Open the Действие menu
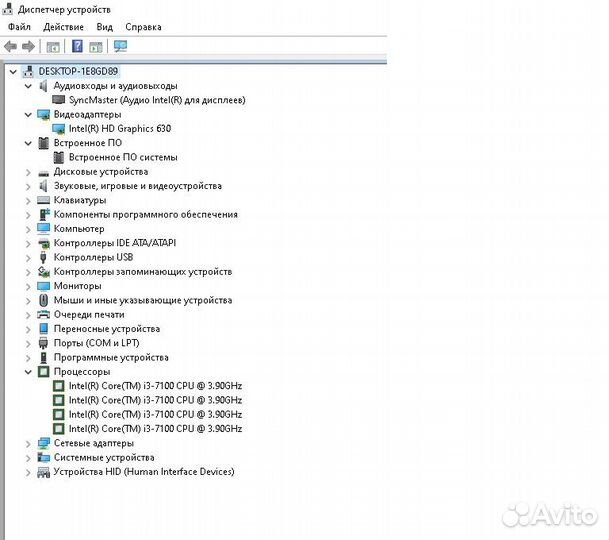Screen dimensions: 609x540 click(63, 27)
